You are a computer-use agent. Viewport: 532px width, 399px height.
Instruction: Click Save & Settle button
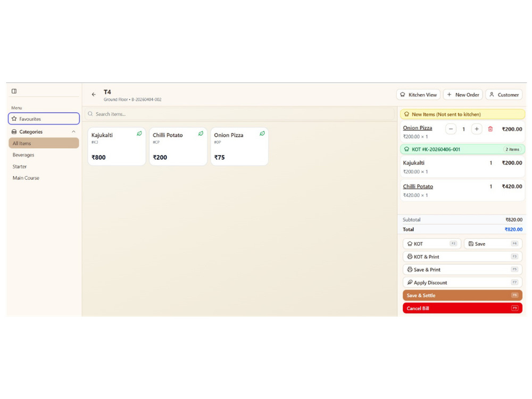(462, 295)
